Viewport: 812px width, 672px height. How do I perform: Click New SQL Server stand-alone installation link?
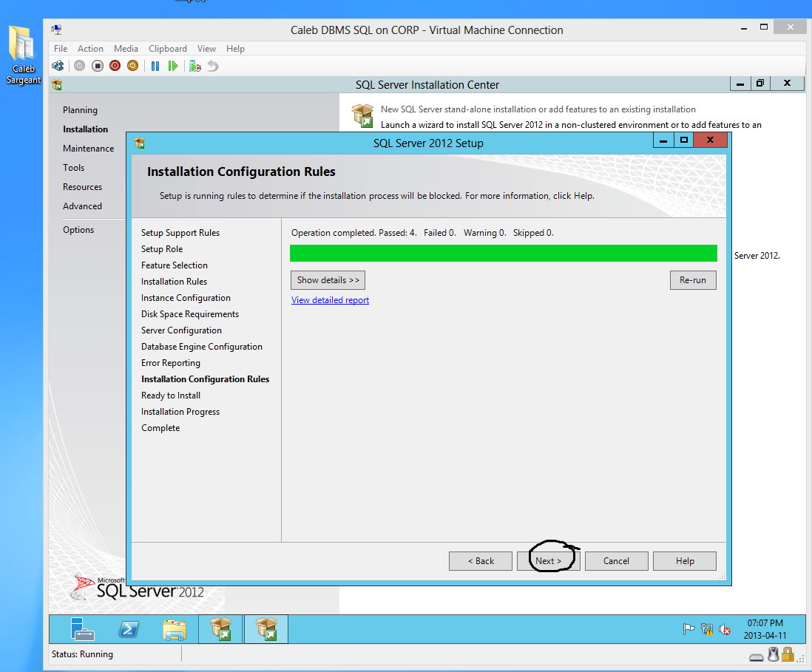click(x=538, y=109)
